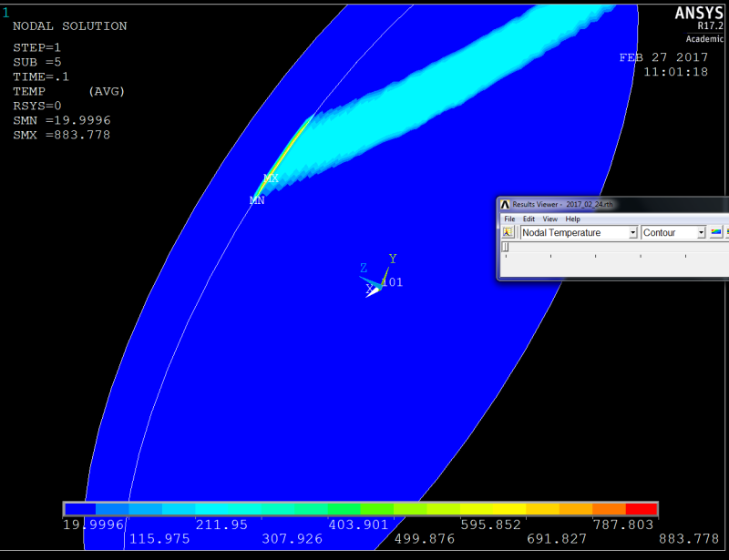This screenshot has height=560, width=729.
Task: Click the XYZ coordinate triad at model center
Action: pos(375,278)
